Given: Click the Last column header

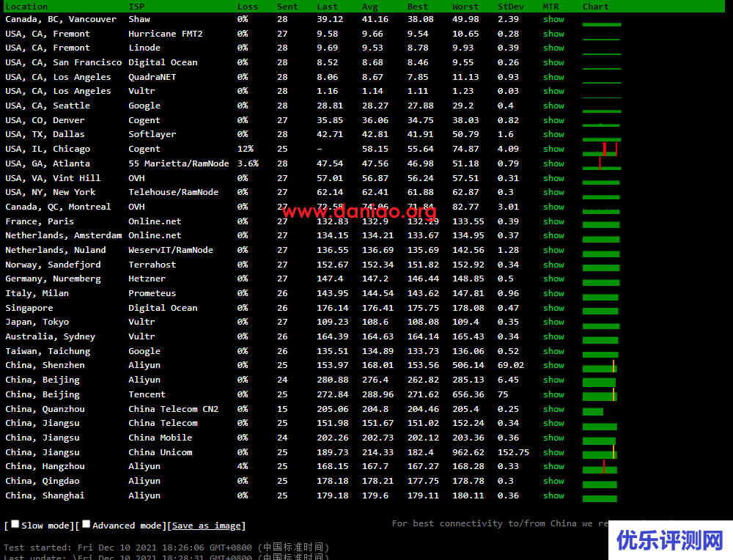Looking at the screenshot, I should click(327, 7).
